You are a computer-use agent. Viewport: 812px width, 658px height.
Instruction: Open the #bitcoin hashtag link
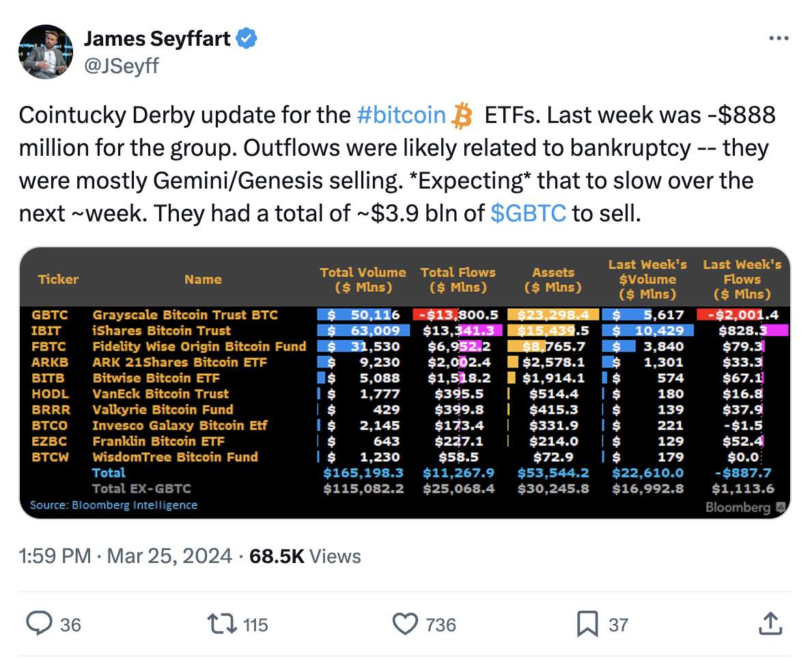point(402,115)
